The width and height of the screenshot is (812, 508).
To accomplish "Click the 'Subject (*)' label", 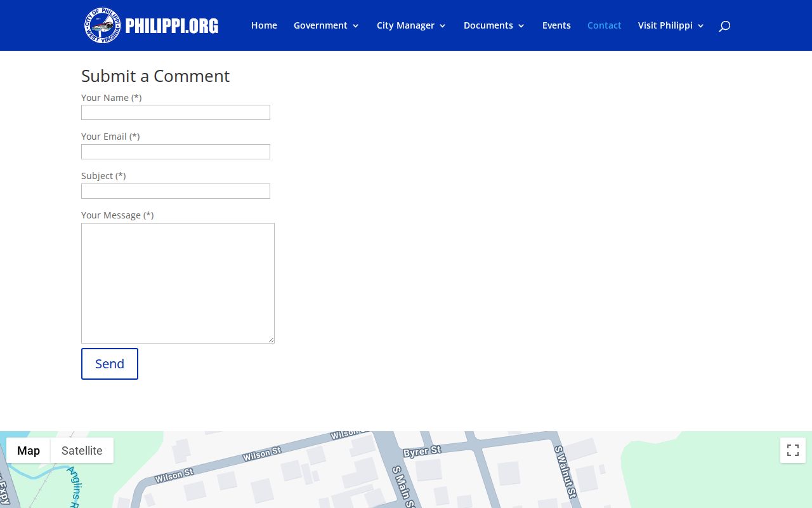I will [103, 176].
